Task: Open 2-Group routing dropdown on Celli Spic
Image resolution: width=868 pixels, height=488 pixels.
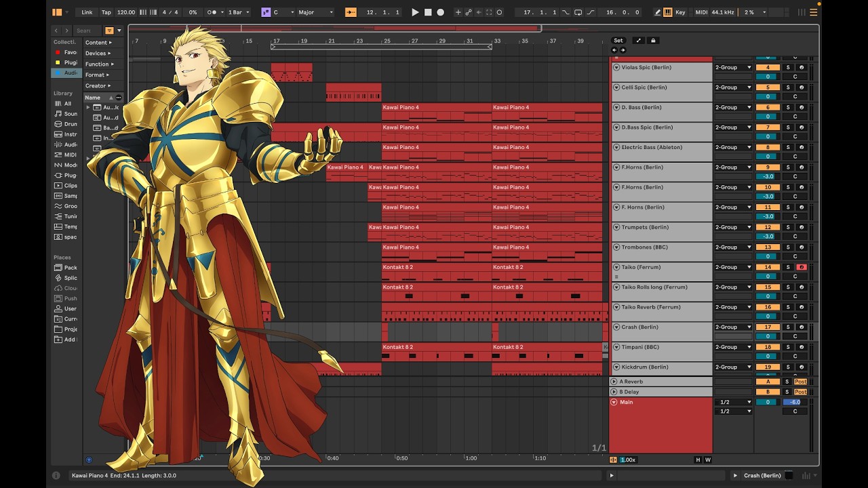Action: 733,87
